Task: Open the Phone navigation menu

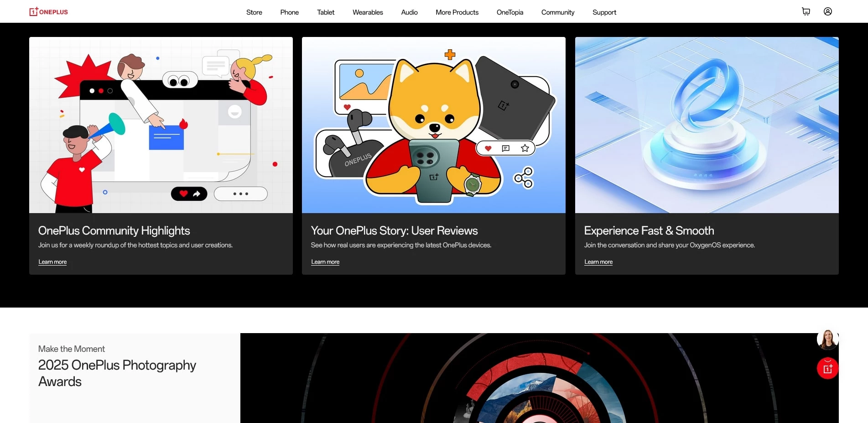Action: 289,12
